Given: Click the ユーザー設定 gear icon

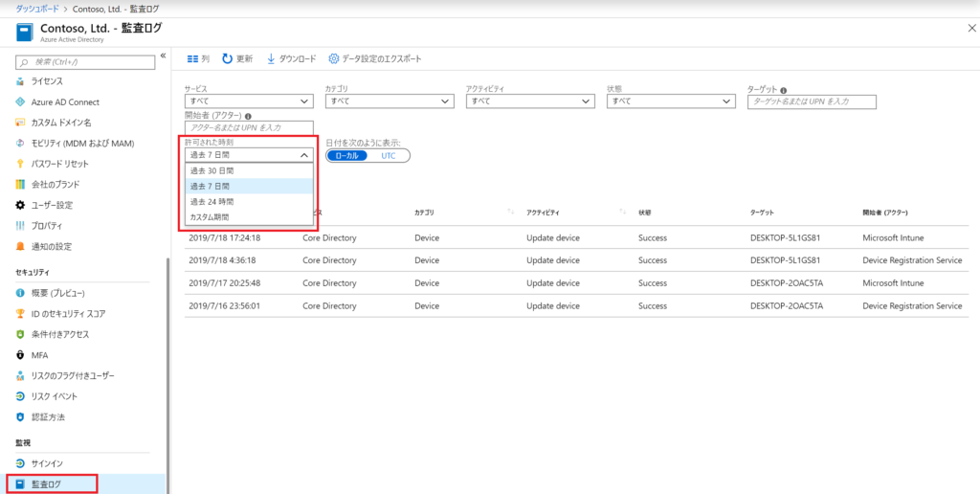Looking at the screenshot, I should 20,205.
